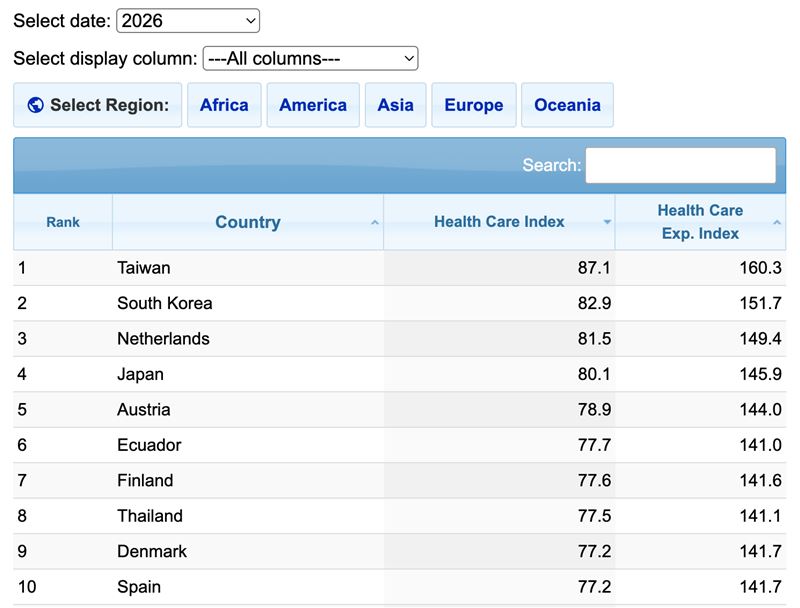Image resolution: width=800 pixels, height=608 pixels.
Task: Open the Select date dropdown
Action: (x=188, y=20)
